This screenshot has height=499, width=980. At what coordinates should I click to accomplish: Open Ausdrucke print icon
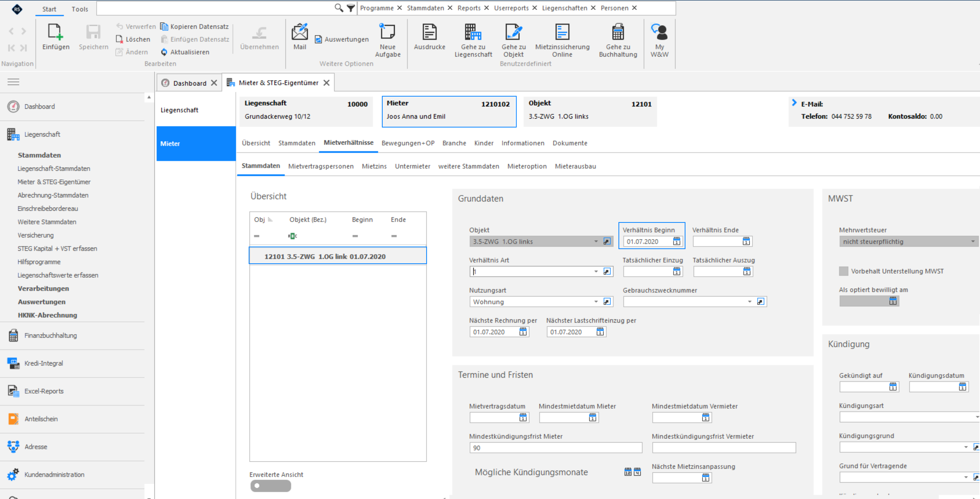click(x=429, y=32)
